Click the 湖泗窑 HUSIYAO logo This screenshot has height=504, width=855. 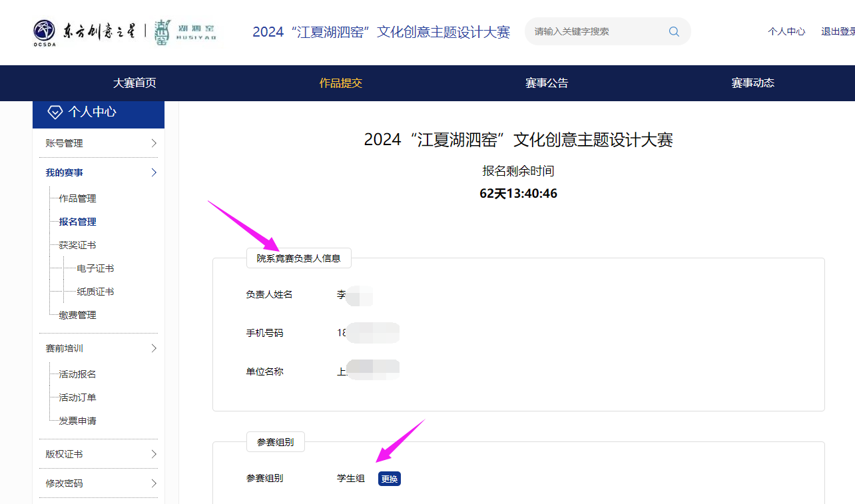(186, 32)
